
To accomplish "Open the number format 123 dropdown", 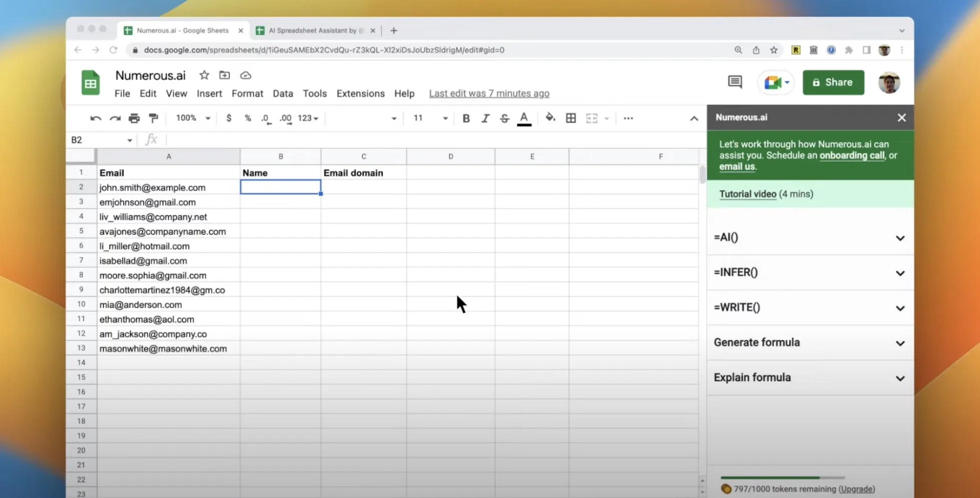I will pyautogui.click(x=308, y=118).
